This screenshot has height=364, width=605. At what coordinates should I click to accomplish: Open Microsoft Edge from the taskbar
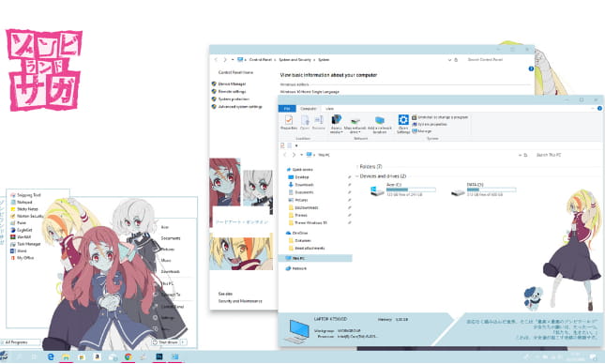click(x=51, y=357)
